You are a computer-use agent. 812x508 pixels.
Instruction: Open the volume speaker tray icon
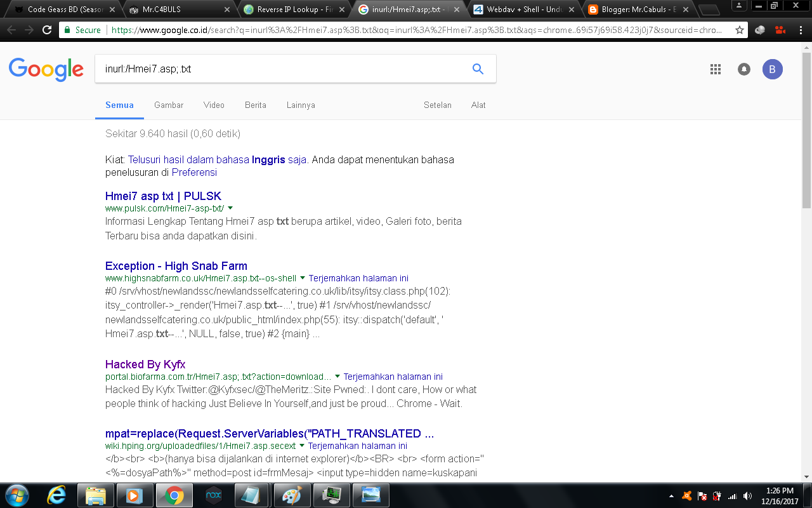[748, 496]
